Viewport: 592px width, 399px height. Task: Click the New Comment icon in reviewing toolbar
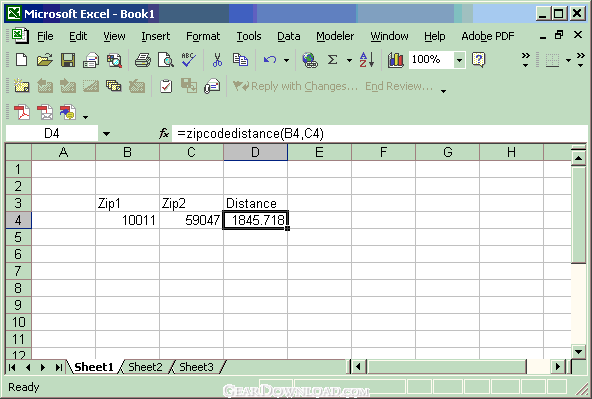tap(22, 86)
